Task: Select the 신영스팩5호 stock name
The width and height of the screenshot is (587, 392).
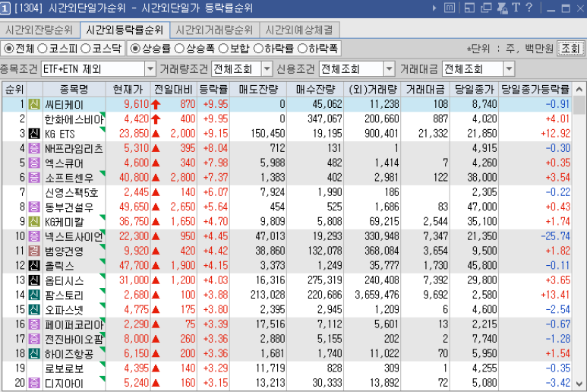Action: pos(71,192)
